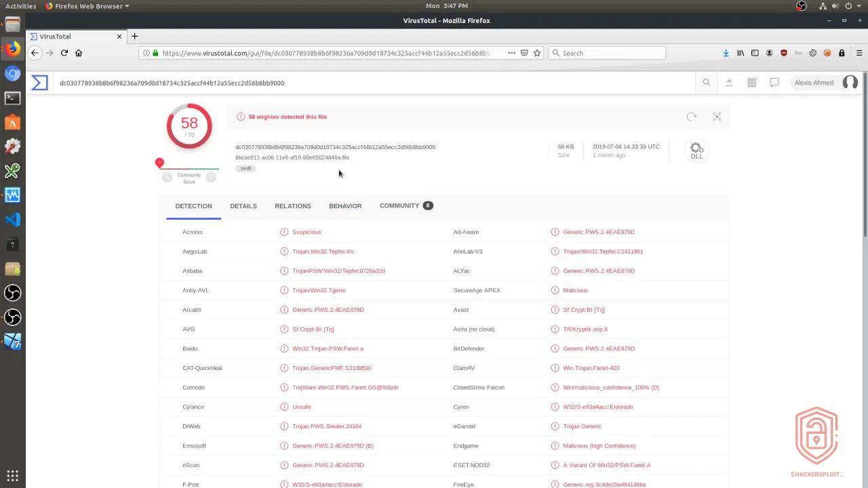Toggle the bookmark star in the address bar
Image resolution: width=868 pixels, height=488 pixels.
[537, 53]
